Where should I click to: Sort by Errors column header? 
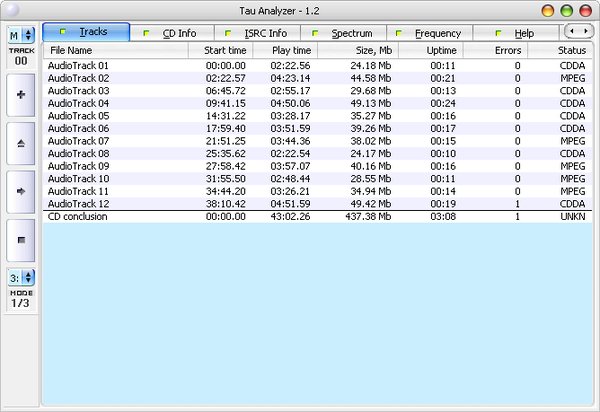point(496,50)
